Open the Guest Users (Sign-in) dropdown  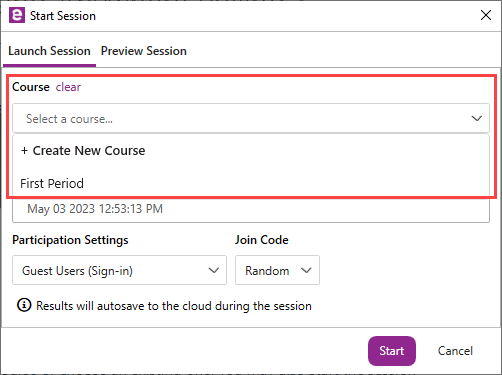point(119,270)
